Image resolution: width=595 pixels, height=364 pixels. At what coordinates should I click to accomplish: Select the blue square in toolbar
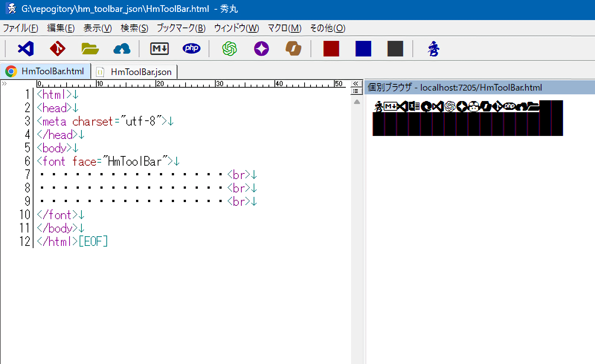pos(363,49)
